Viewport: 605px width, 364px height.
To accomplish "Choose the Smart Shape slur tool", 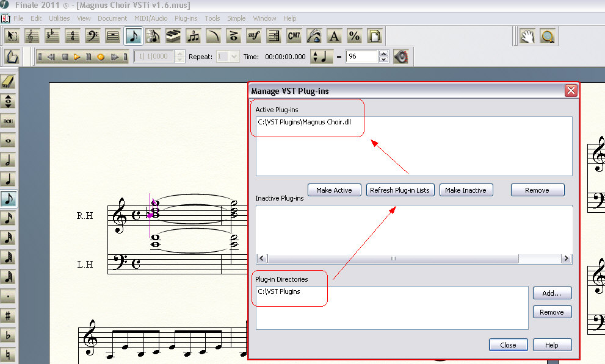I will pyautogui.click(x=214, y=36).
